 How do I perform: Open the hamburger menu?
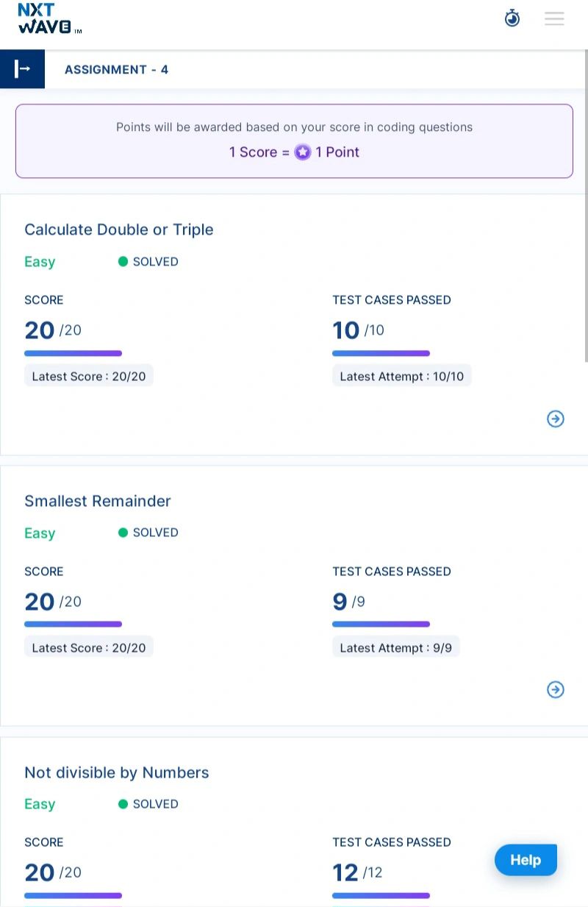click(554, 19)
